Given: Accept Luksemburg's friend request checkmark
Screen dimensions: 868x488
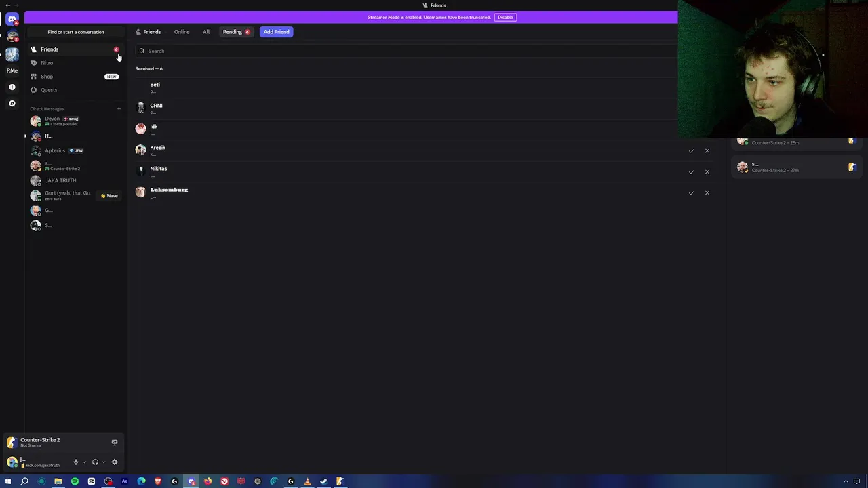Looking at the screenshot, I should tap(692, 192).
